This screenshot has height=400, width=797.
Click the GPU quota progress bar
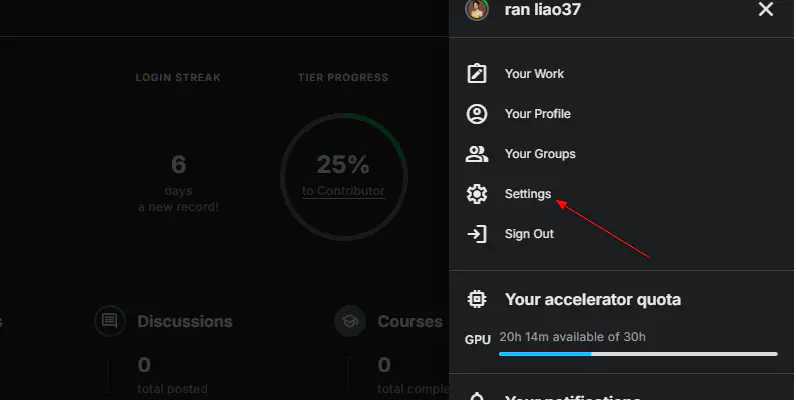click(638, 354)
